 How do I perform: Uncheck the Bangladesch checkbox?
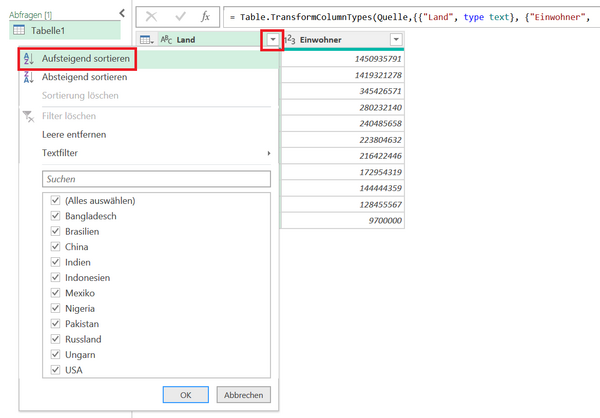pyautogui.click(x=54, y=216)
